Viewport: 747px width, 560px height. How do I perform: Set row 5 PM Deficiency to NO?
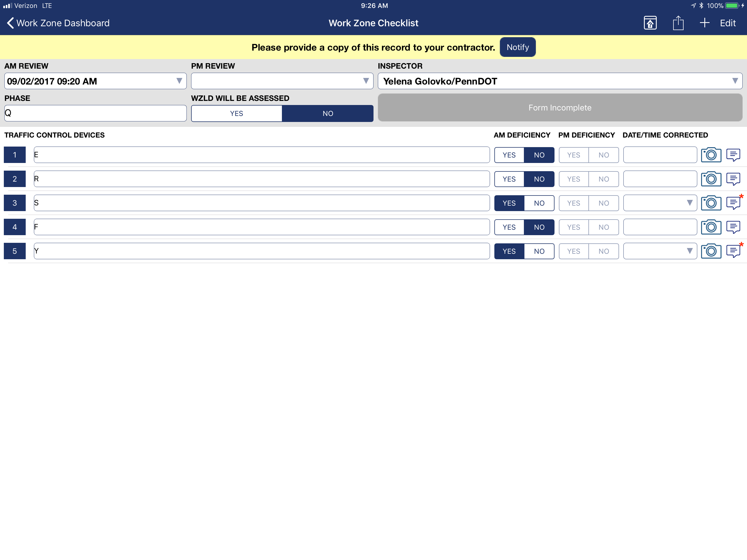point(603,251)
